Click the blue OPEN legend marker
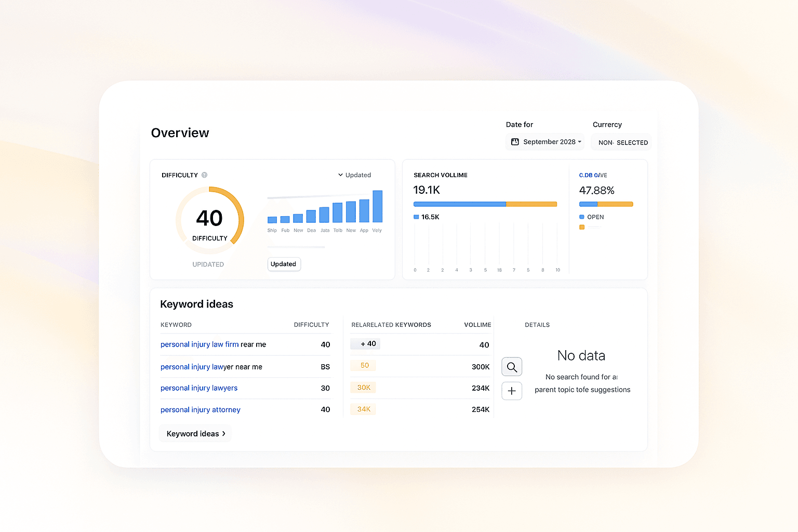Viewport: 798px width, 532px height. pyautogui.click(x=582, y=217)
